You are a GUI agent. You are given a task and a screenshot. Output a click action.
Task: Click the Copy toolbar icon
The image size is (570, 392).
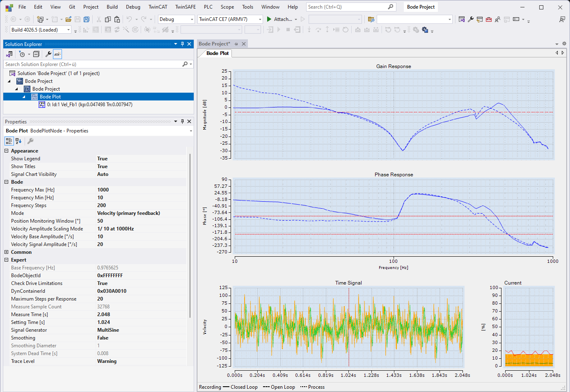[108, 19]
